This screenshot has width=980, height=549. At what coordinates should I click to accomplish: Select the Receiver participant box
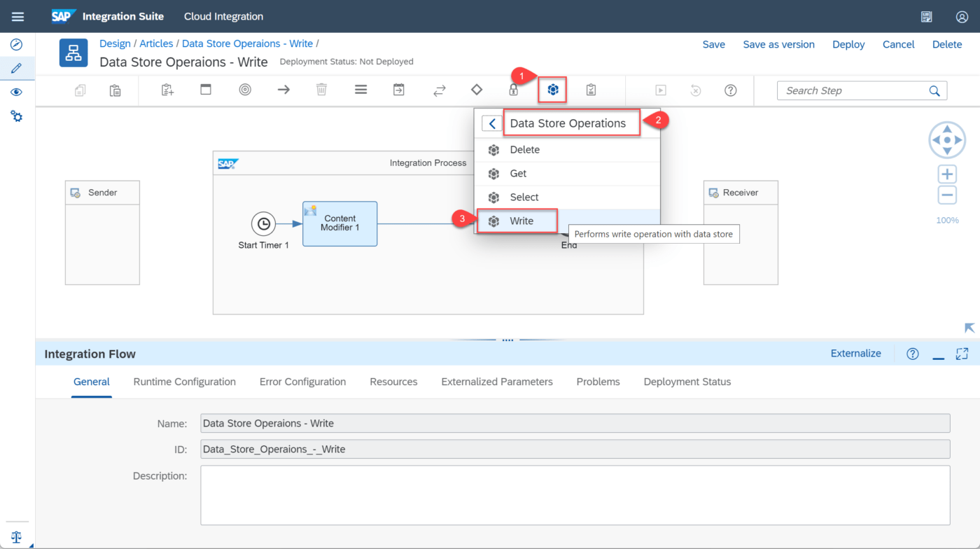(741, 233)
